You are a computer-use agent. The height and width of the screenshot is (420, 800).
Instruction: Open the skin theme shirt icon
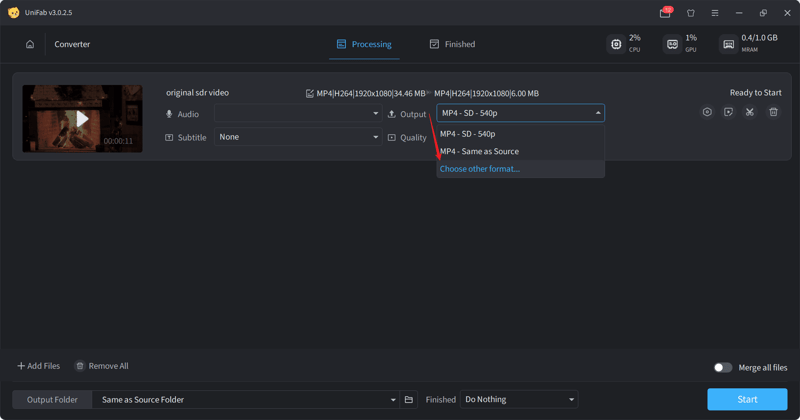[x=690, y=13]
